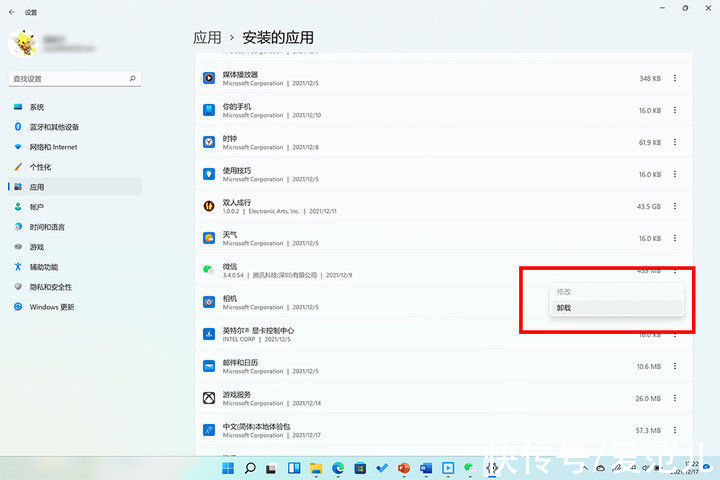Open three-dot menu for 时钟
The height and width of the screenshot is (480, 720).
point(675,142)
